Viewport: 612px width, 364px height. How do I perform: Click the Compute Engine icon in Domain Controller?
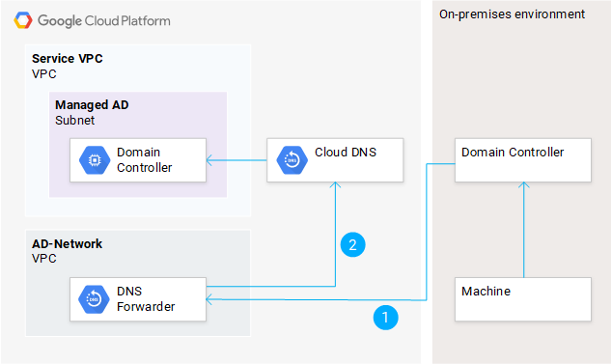[x=95, y=160]
